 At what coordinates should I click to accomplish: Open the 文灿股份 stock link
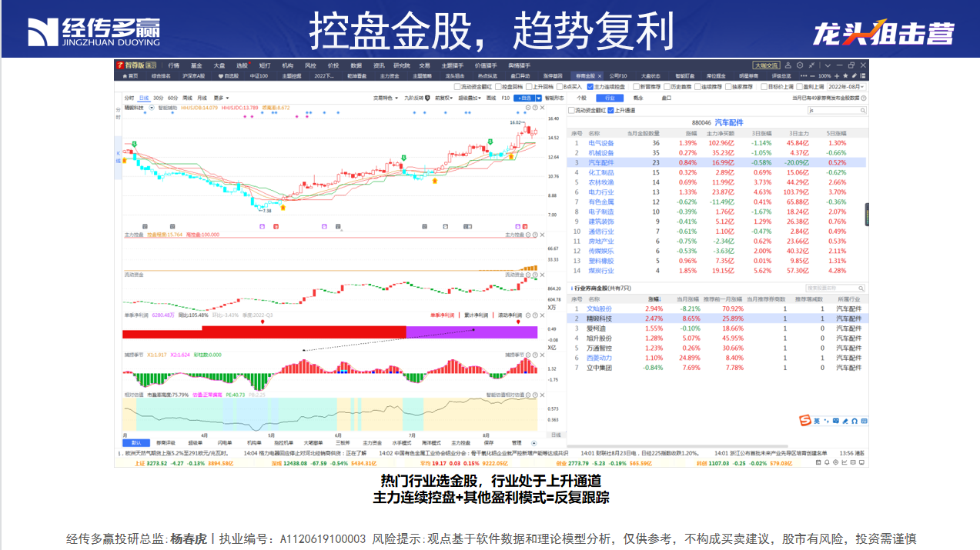[x=600, y=308]
